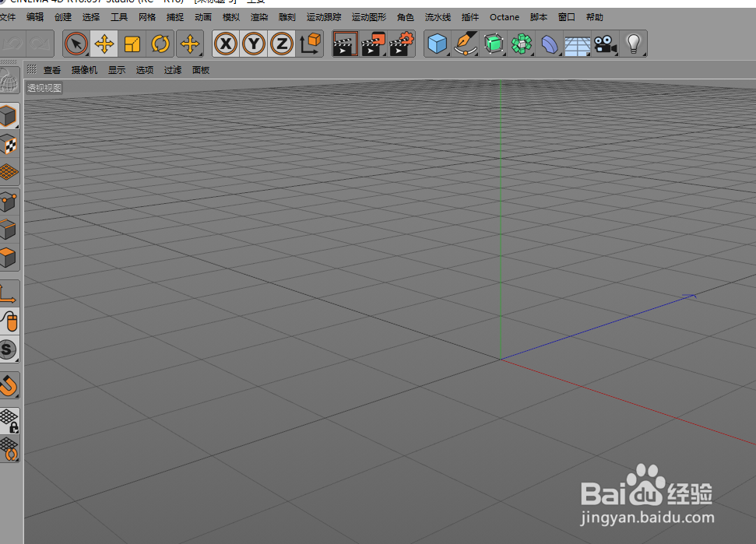The height and width of the screenshot is (544, 756).
Task: Switch to Polygons mode
Action: (9, 258)
